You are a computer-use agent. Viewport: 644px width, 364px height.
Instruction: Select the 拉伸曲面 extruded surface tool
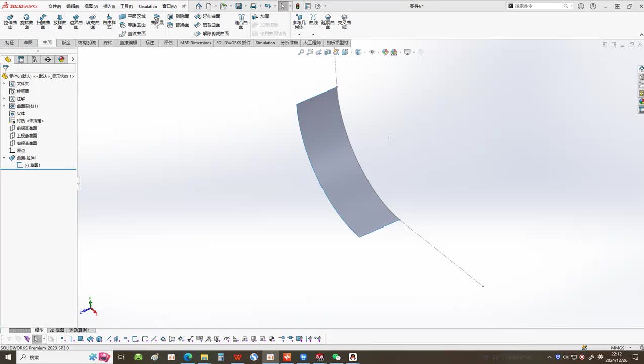10,22
